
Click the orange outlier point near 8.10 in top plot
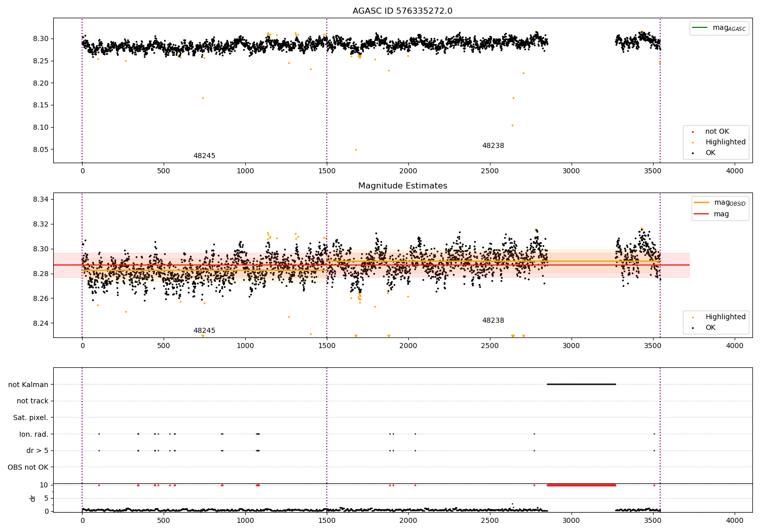tap(512, 125)
